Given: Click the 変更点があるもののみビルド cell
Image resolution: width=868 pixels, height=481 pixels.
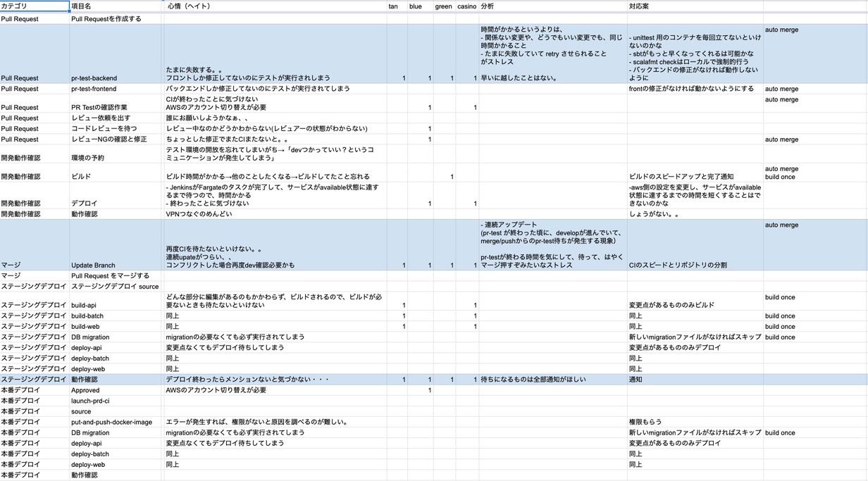Looking at the screenshot, I should 695,301.
